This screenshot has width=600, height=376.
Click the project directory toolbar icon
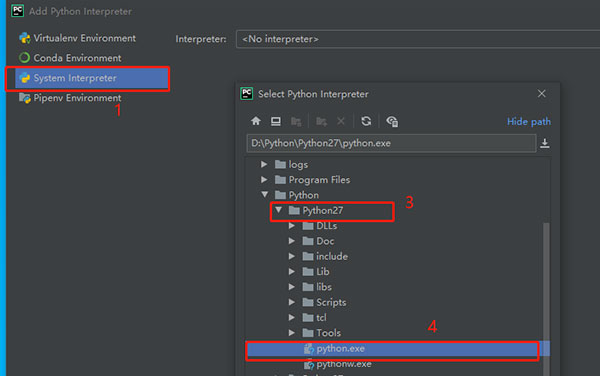(x=296, y=122)
